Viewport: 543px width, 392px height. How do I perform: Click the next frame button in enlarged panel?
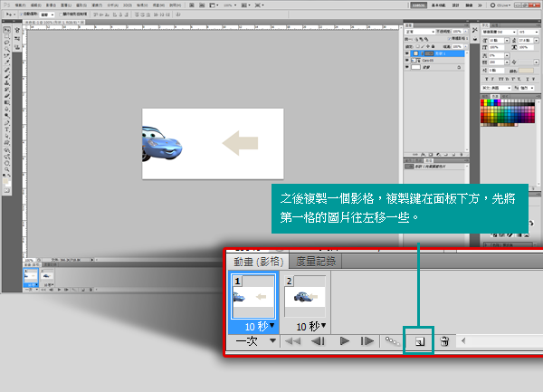(x=367, y=341)
